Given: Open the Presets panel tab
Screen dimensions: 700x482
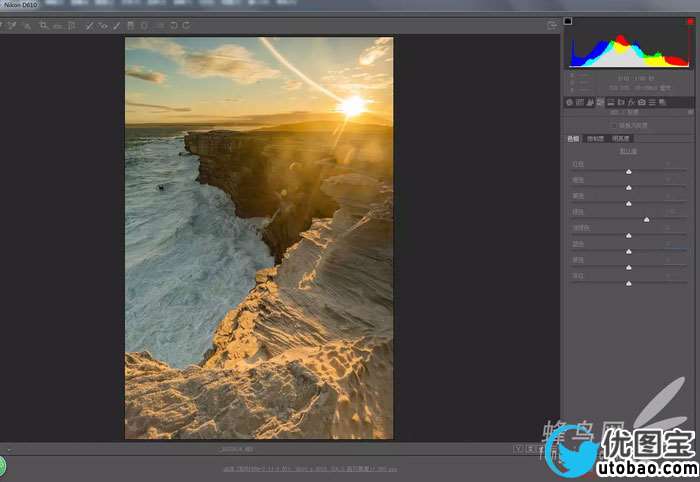Looking at the screenshot, I should (652, 102).
